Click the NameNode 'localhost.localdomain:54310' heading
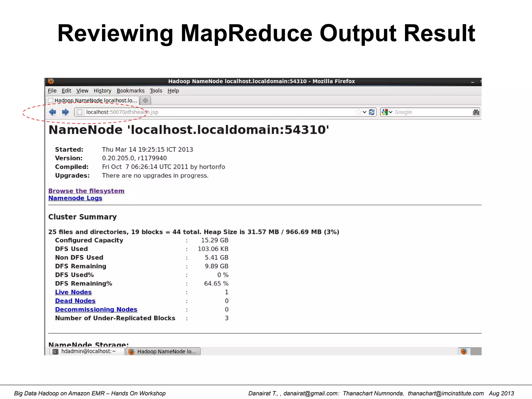Image resolution: width=532 pixels, height=399 pixels. click(189, 130)
